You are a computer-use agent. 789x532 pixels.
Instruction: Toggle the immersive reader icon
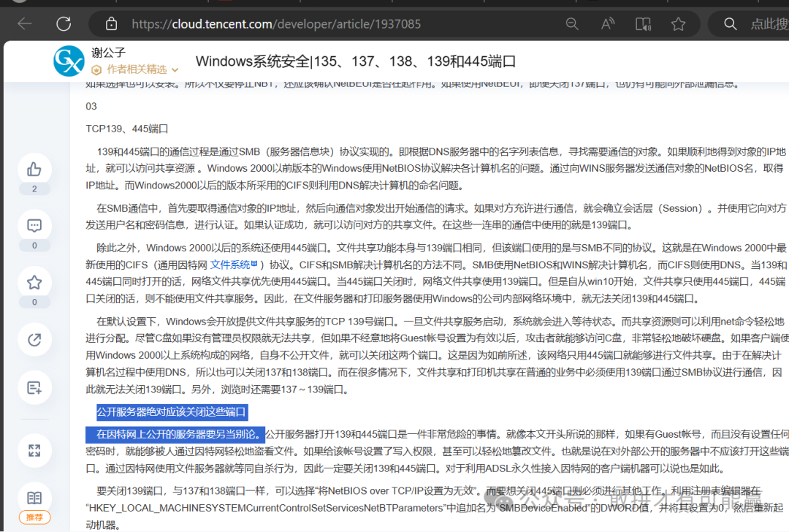643,24
